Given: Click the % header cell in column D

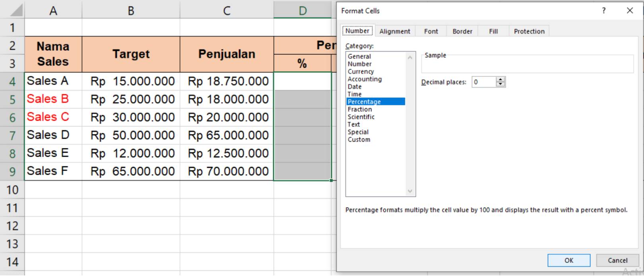Looking at the screenshot, I should [302, 63].
